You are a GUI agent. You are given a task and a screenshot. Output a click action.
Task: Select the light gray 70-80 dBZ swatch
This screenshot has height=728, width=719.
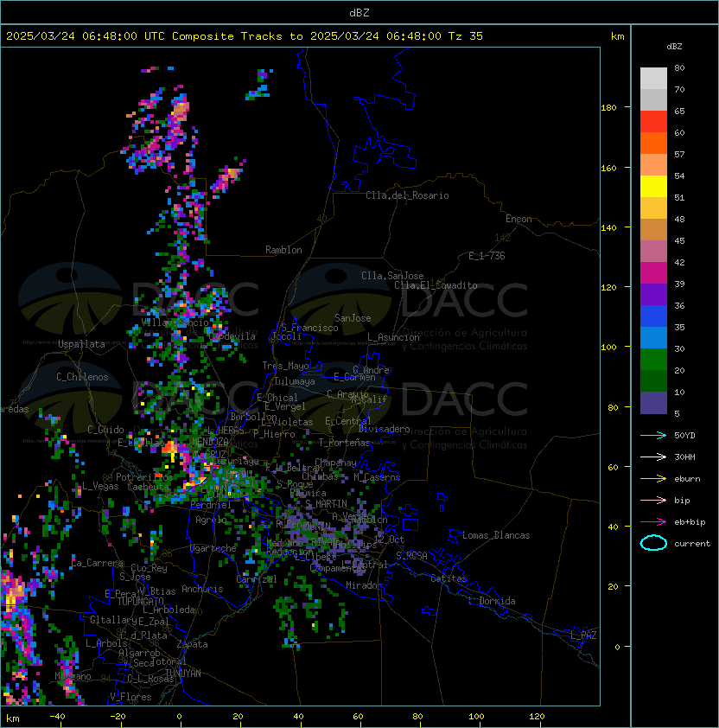653,79
